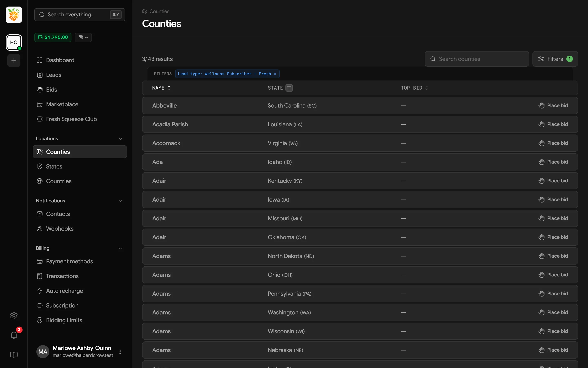Remove the Wellness Subscriber lead type filter

(x=275, y=74)
